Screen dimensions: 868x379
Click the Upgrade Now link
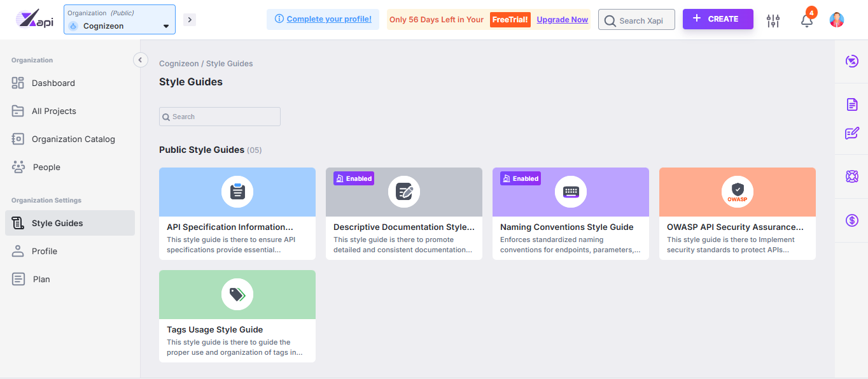pos(562,20)
